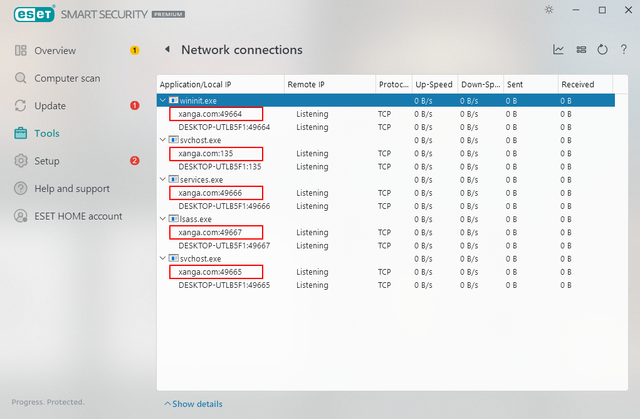Open the network activity graph icon
The height and width of the screenshot is (419, 640).
(558, 50)
